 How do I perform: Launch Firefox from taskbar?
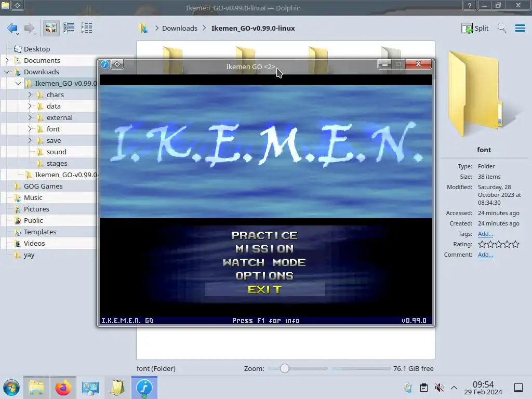click(x=63, y=388)
